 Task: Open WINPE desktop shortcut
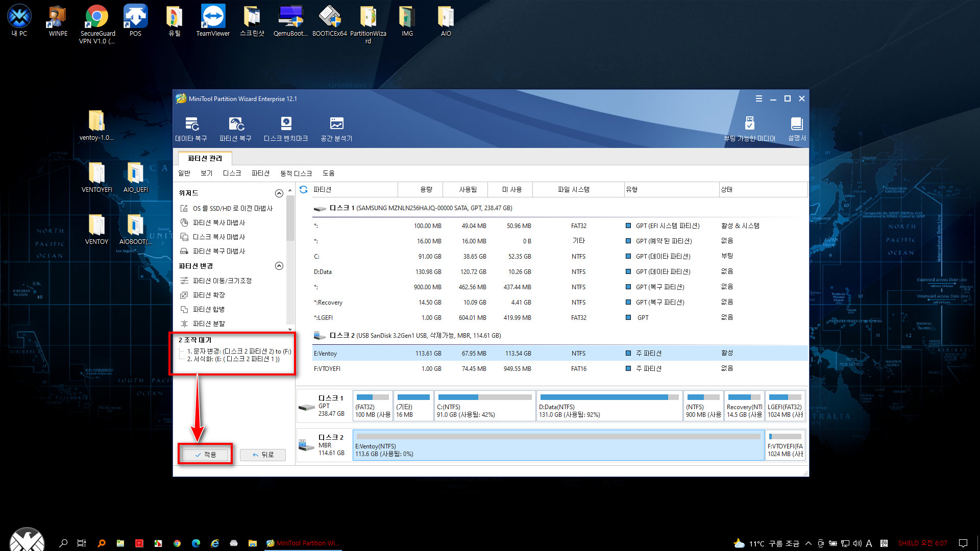(58, 21)
